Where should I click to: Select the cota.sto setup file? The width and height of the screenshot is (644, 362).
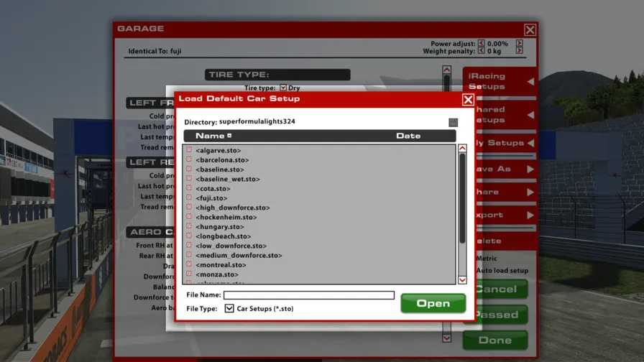[213, 189]
